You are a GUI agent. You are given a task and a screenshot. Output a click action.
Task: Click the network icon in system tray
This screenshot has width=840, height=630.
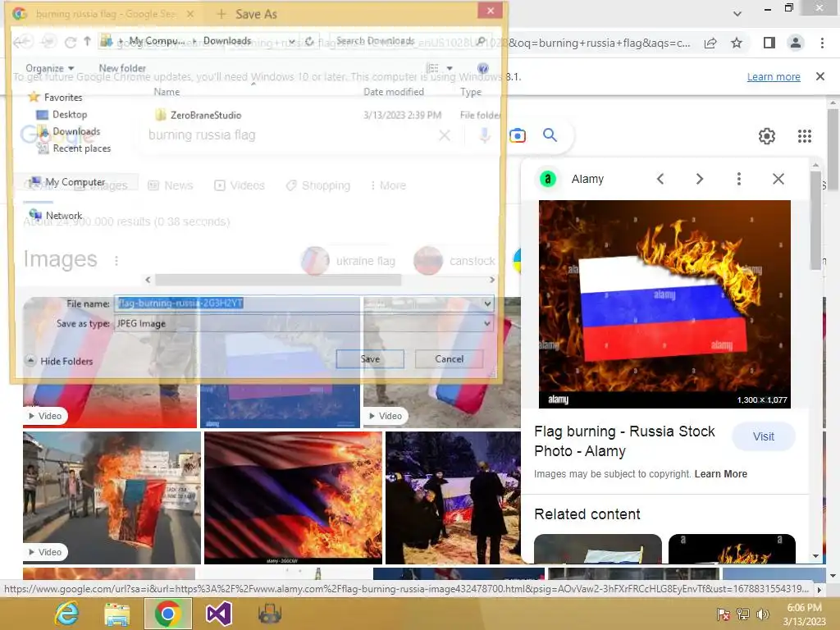[742, 614]
